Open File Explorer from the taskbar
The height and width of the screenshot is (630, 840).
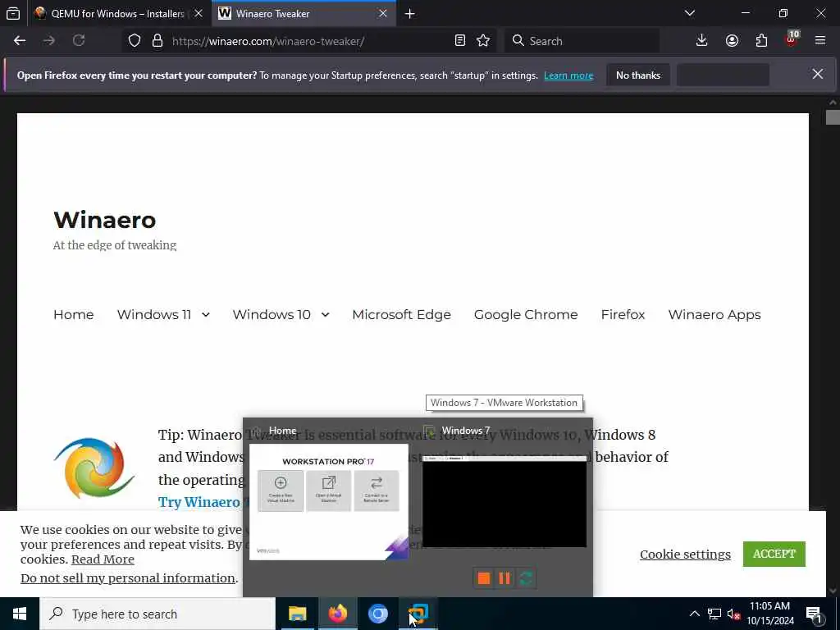pyautogui.click(x=297, y=614)
